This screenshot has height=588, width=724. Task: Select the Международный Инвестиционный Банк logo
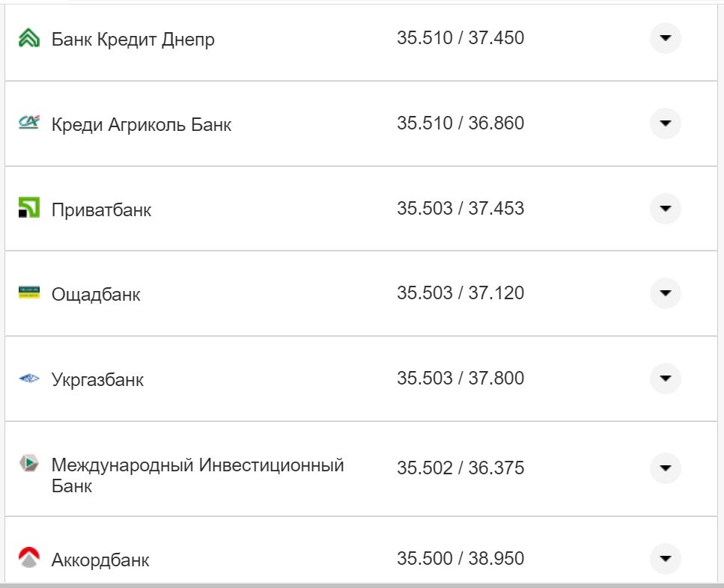click(x=29, y=464)
